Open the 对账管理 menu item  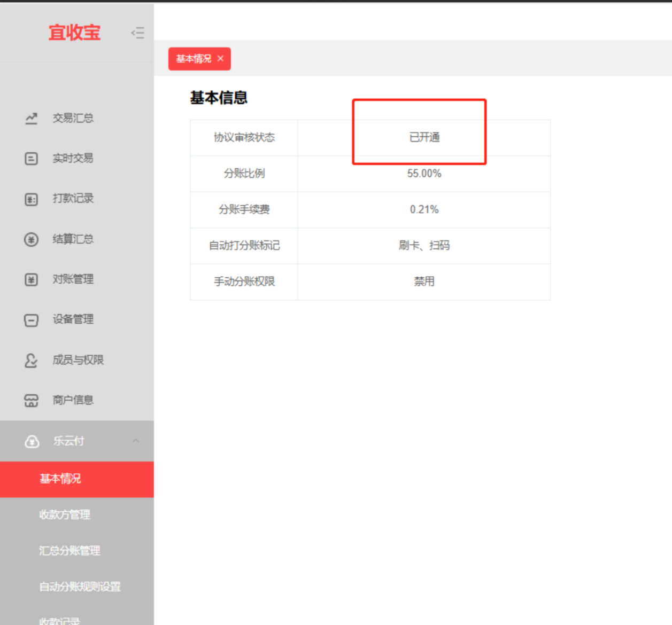pyautogui.click(x=77, y=279)
